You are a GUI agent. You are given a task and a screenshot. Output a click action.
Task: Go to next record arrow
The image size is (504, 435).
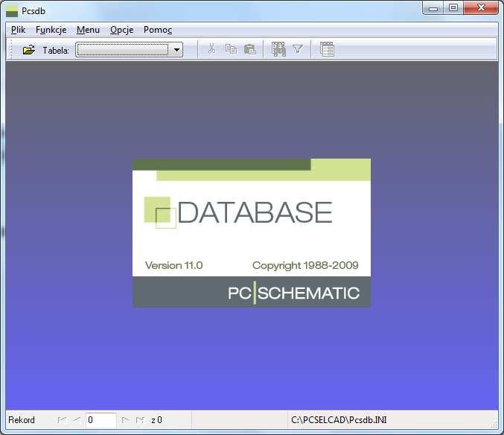(x=125, y=420)
